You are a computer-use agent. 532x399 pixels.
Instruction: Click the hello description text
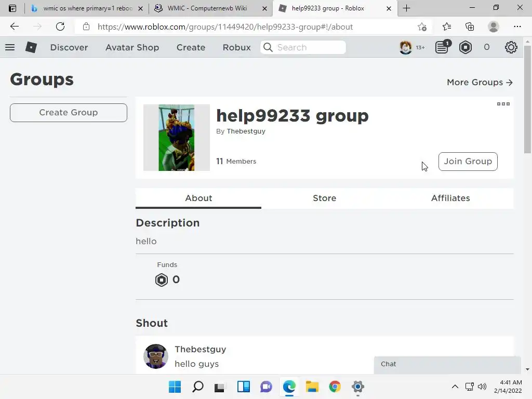[x=146, y=241]
